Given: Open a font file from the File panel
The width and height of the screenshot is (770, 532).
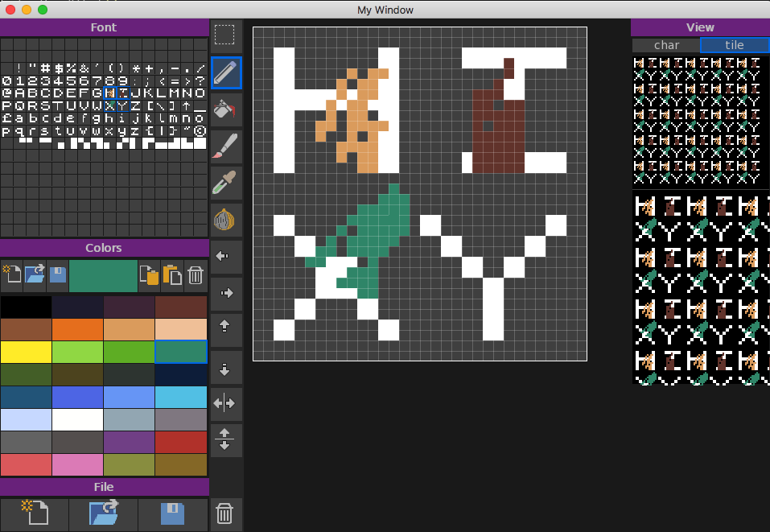Looking at the screenshot, I should tap(104, 514).
